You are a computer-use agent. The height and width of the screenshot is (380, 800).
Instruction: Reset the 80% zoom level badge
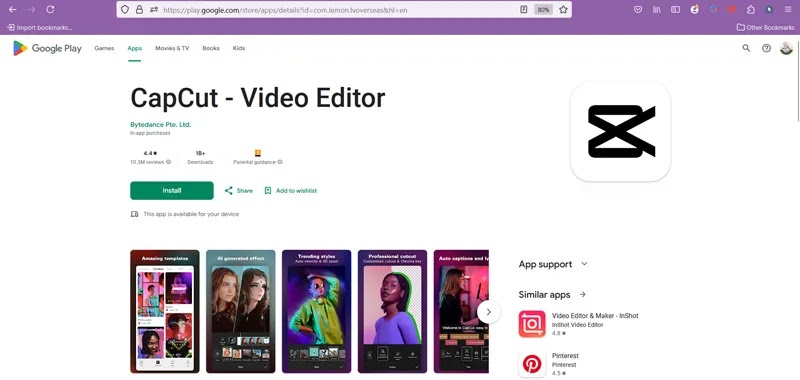click(543, 9)
